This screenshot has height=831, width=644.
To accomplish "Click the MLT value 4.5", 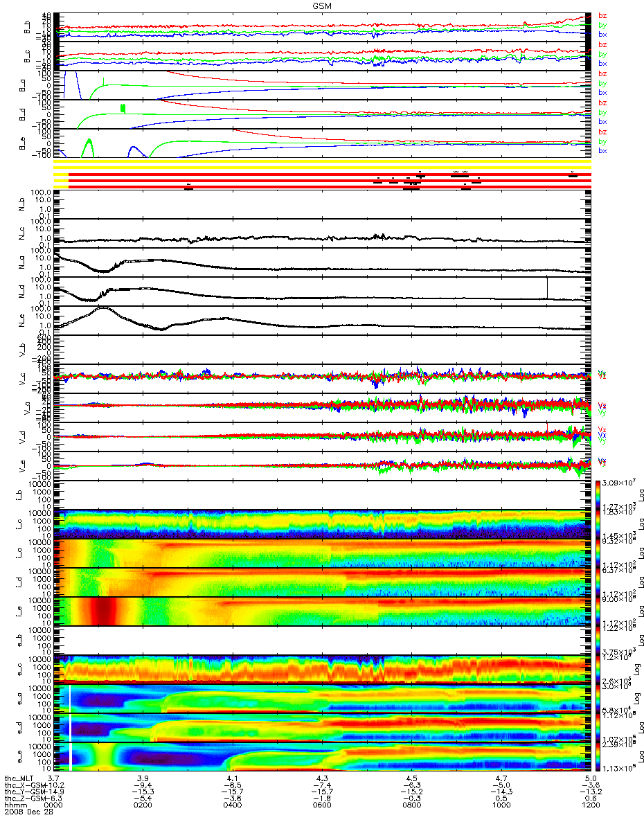I will (411, 778).
